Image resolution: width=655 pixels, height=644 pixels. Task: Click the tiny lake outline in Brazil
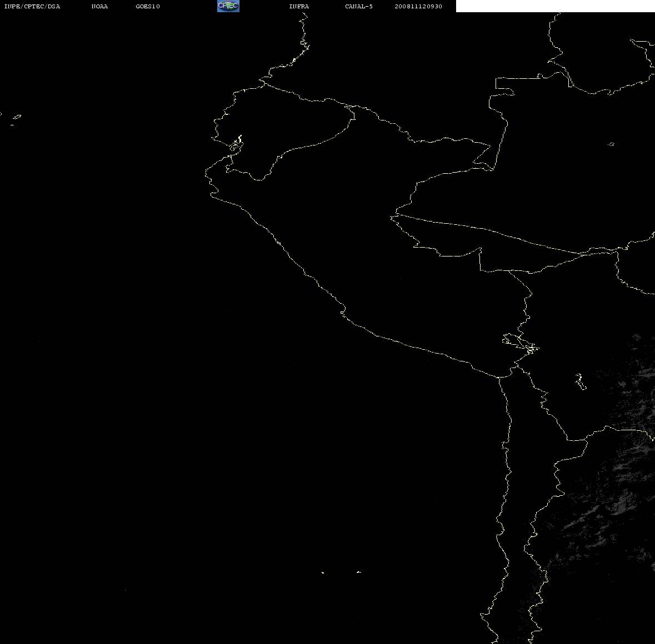(x=611, y=144)
